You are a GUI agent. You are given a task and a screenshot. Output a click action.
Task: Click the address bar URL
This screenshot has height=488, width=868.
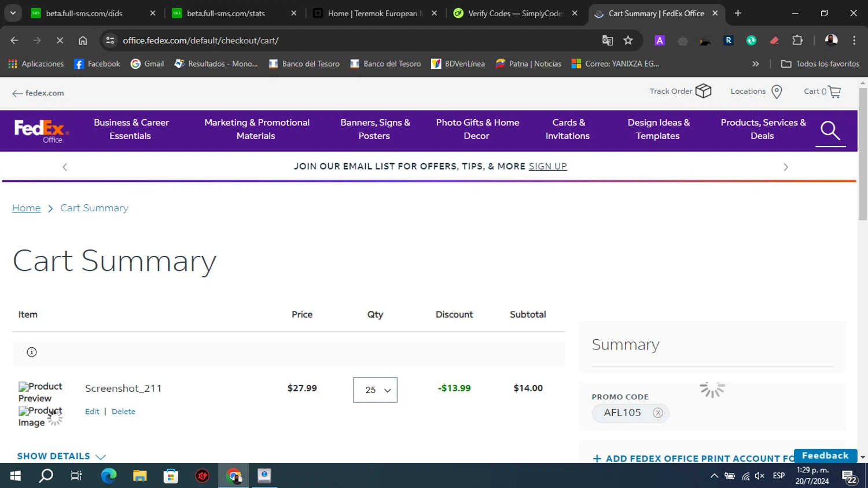pyautogui.click(x=200, y=41)
